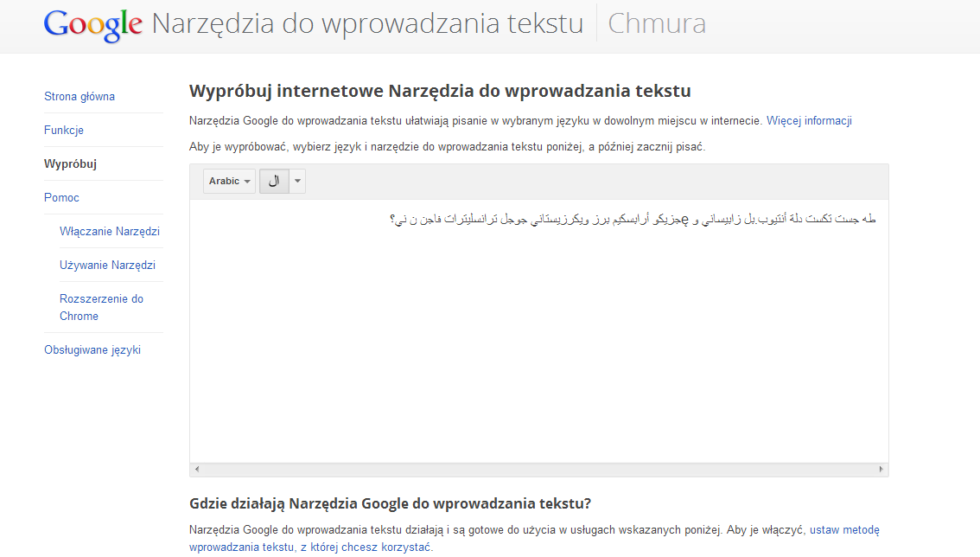The width and height of the screenshot is (980, 557).
Task: Open the Arabic language dropdown
Action: 229,181
